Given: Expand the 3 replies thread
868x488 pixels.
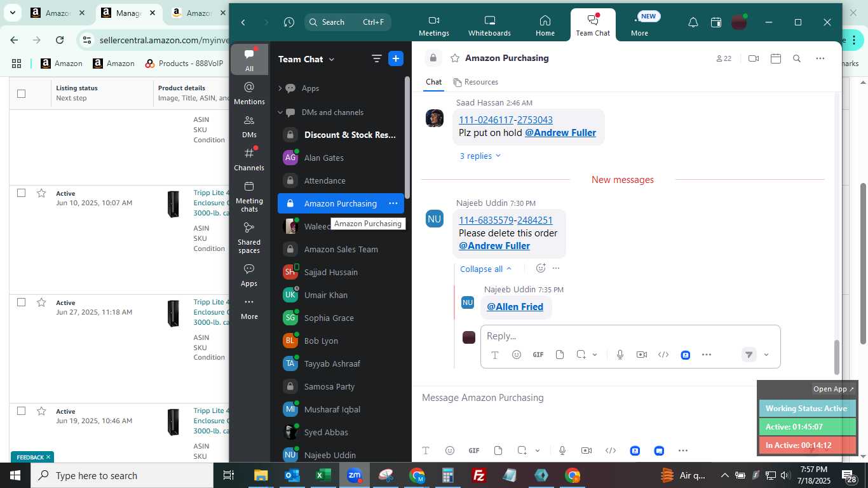Looking at the screenshot, I should (x=480, y=156).
